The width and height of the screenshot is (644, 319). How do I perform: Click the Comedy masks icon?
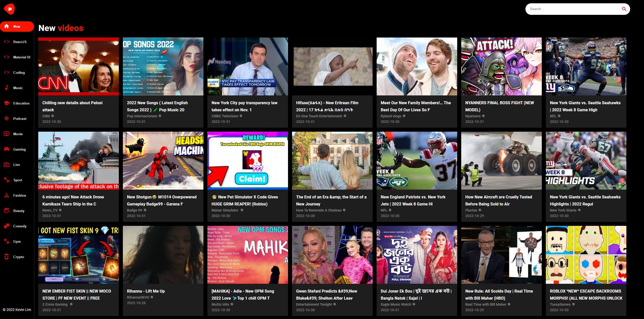7,226
